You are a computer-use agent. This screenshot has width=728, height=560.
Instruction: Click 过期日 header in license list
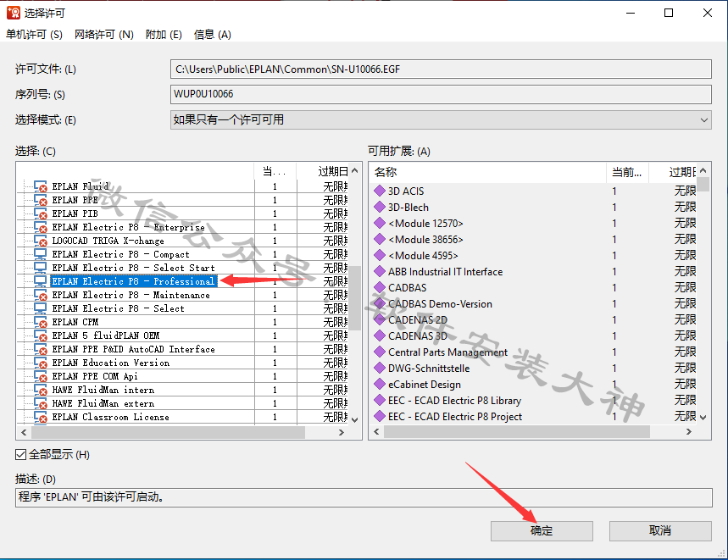[x=322, y=172]
